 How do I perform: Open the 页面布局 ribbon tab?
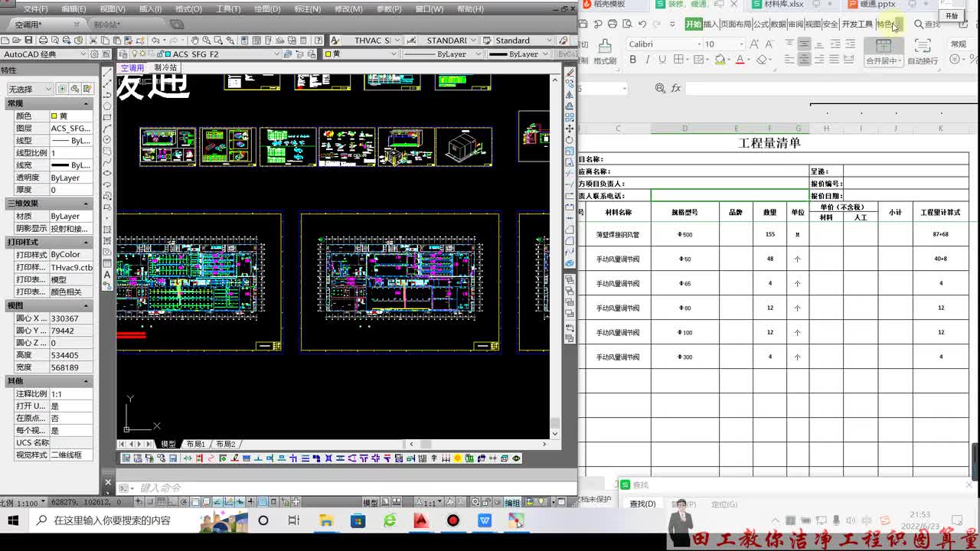tap(736, 24)
